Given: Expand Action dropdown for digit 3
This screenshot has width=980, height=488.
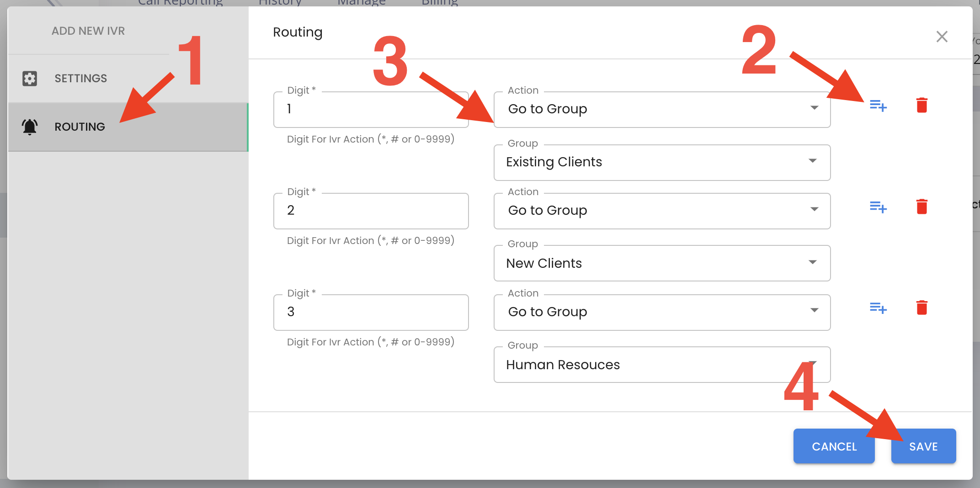Looking at the screenshot, I should point(662,312).
